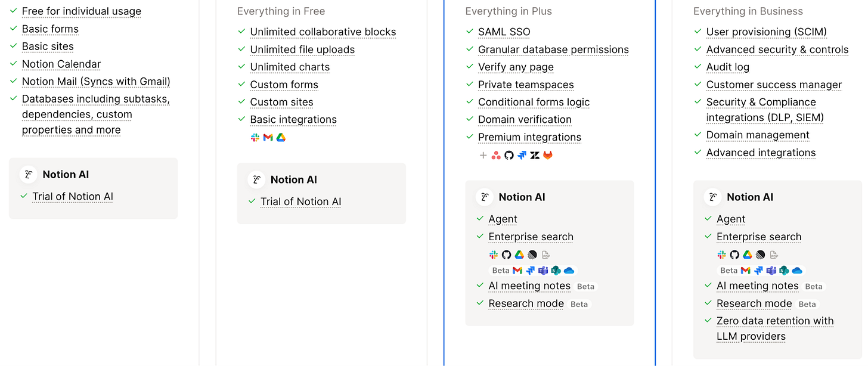The width and height of the screenshot is (868, 366).
Task: Click the Unlimited charts feature
Action: 290,67
